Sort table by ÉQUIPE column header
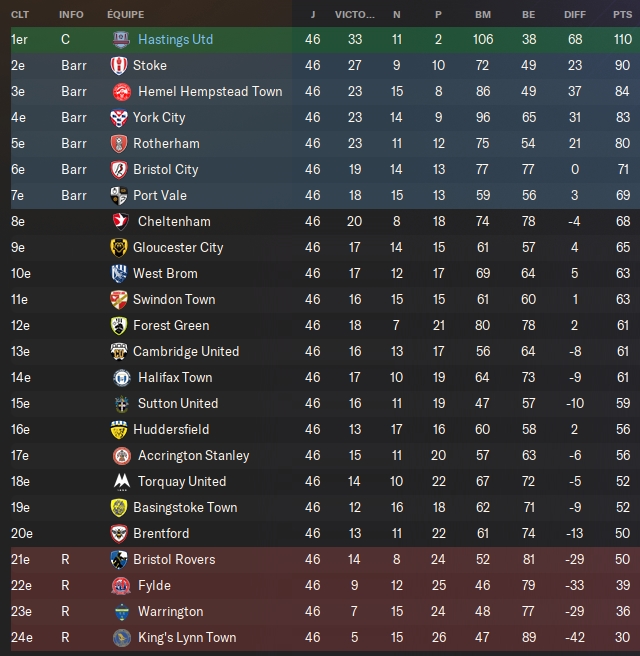This screenshot has height=656, width=640. click(x=125, y=15)
